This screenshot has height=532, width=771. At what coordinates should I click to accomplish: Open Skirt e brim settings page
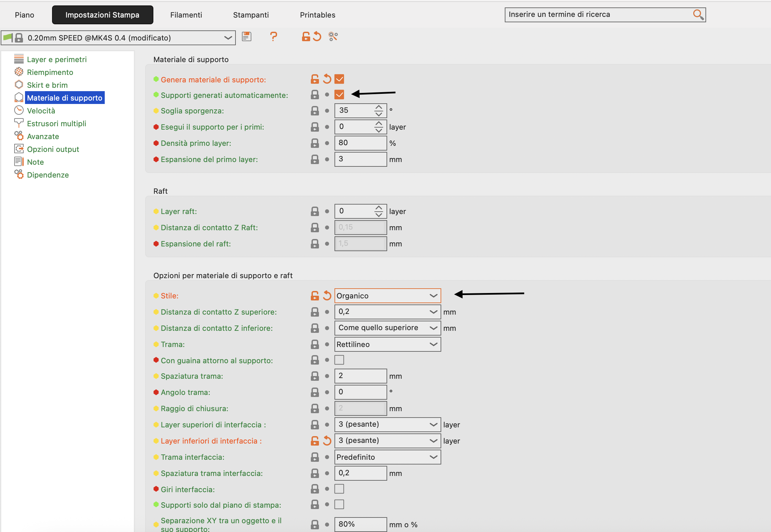(47, 85)
